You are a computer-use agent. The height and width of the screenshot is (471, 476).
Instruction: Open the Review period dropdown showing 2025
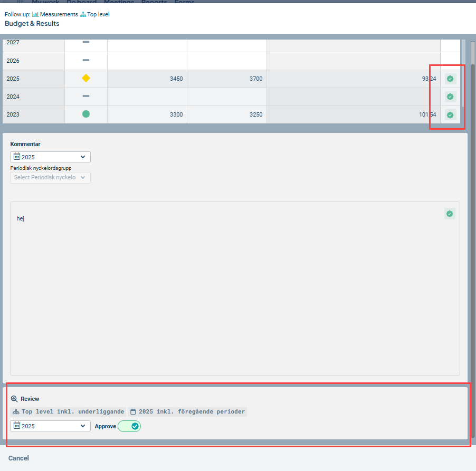pyautogui.click(x=50, y=426)
